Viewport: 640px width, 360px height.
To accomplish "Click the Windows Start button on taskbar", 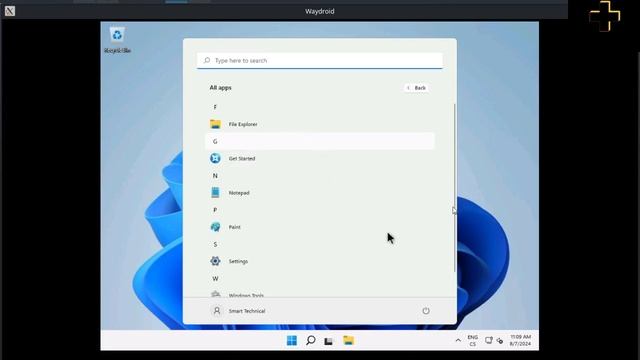I will [x=292, y=340].
